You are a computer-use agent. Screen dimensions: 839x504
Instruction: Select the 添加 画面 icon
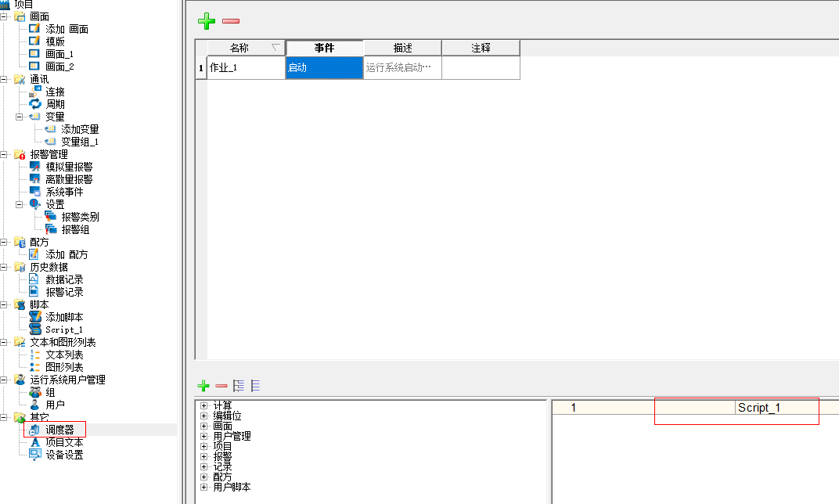pyautogui.click(x=34, y=28)
